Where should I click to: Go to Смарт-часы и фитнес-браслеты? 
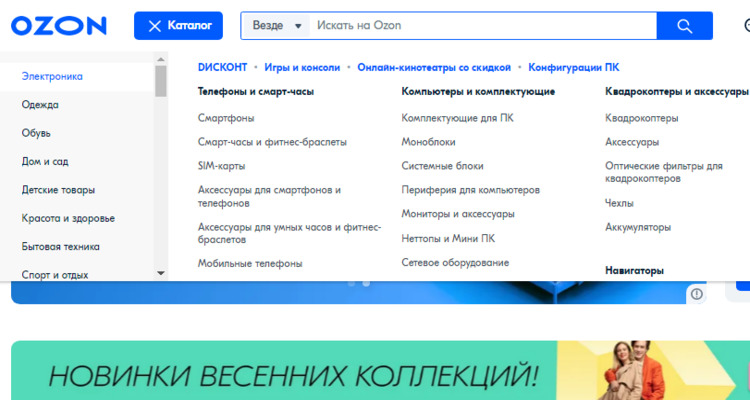[272, 142]
